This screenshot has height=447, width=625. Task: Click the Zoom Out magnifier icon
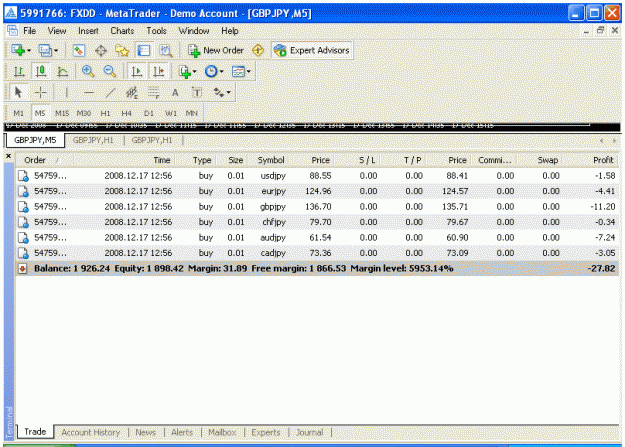(x=110, y=72)
